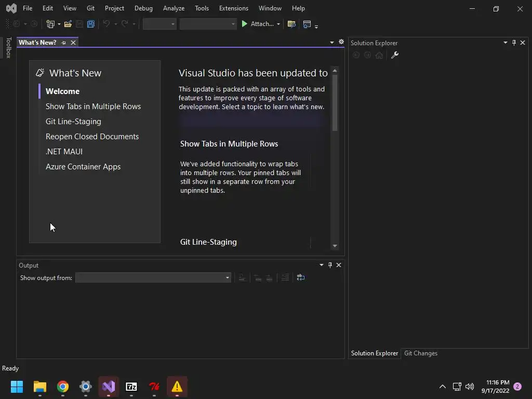Select the Git Line-Staging topic in sidebar
This screenshot has width=532, height=399.
pos(73,122)
